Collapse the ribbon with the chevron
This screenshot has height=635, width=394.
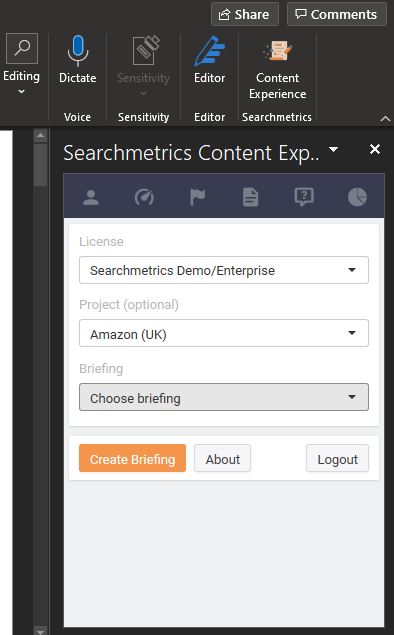tap(385, 118)
